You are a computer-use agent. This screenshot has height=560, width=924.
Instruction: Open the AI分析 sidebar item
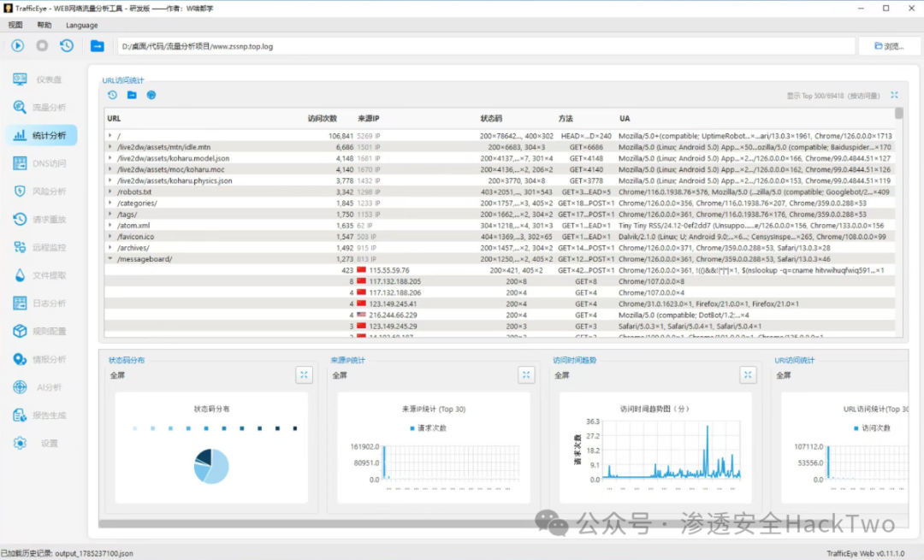tap(41, 387)
